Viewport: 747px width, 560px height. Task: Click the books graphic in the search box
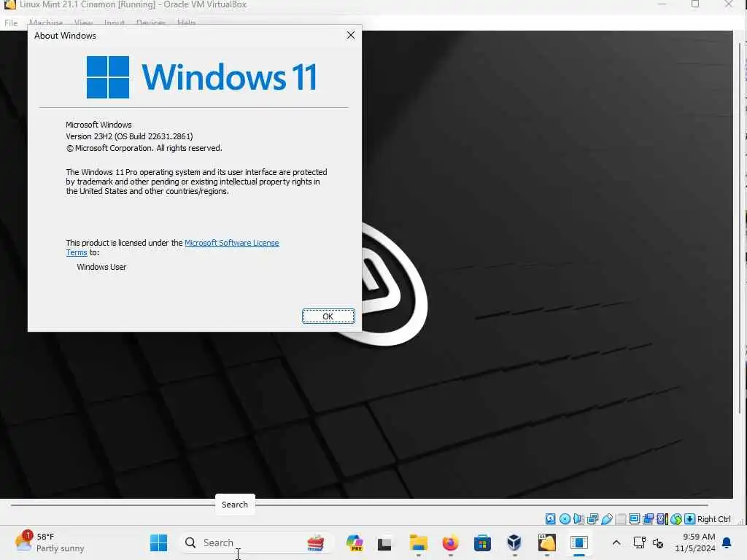pyautogui.click(x=315, y=542)
